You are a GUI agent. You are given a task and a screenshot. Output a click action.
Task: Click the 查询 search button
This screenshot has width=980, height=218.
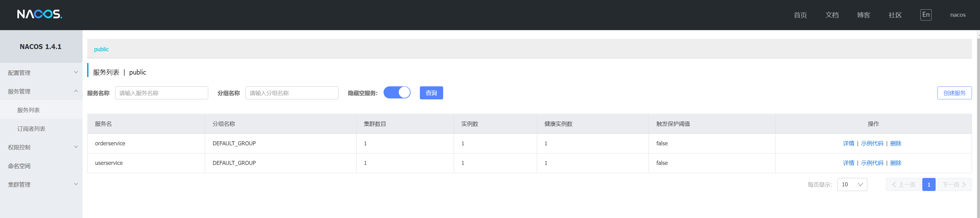[431, 93]
